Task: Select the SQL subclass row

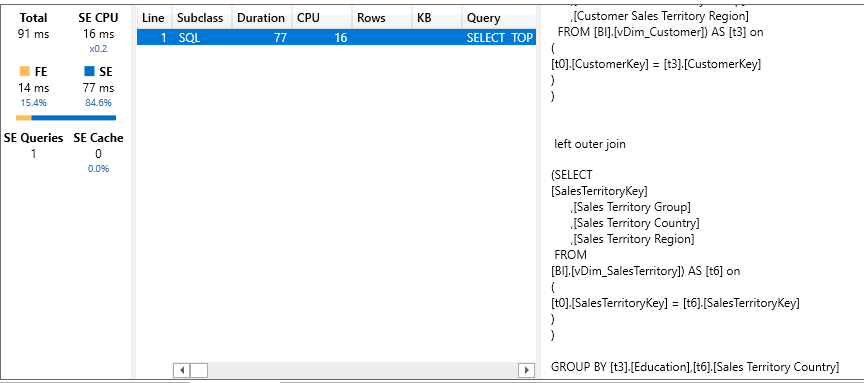Action: click(x=336, y=37)
